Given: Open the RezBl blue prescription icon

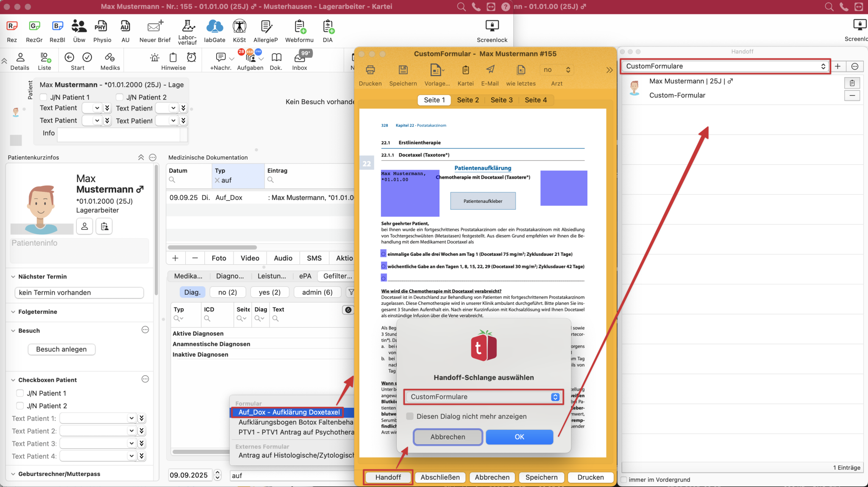Looking at the screenshot, I should (57, 26).
